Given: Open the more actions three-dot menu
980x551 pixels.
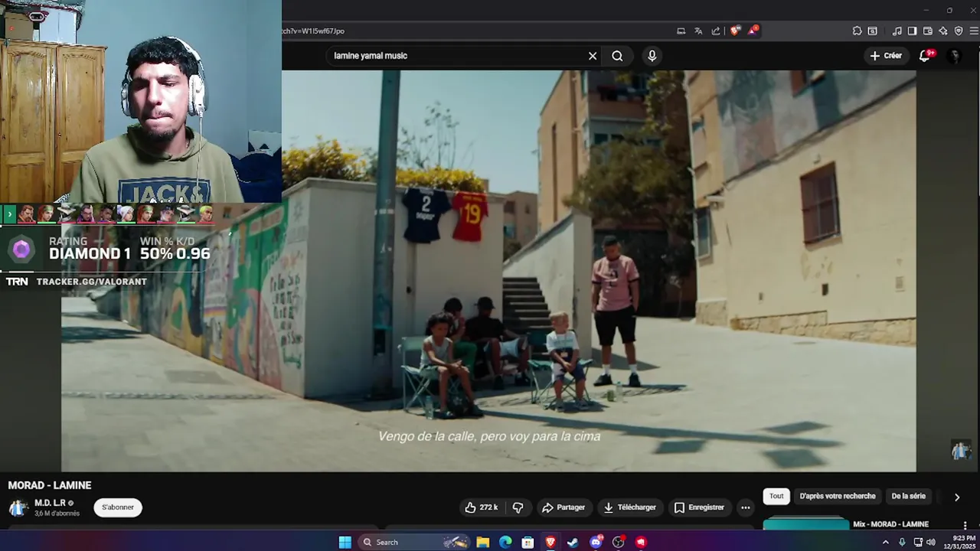Looking at the screenshot, I should pyautogui.click(x=745, y=507).
